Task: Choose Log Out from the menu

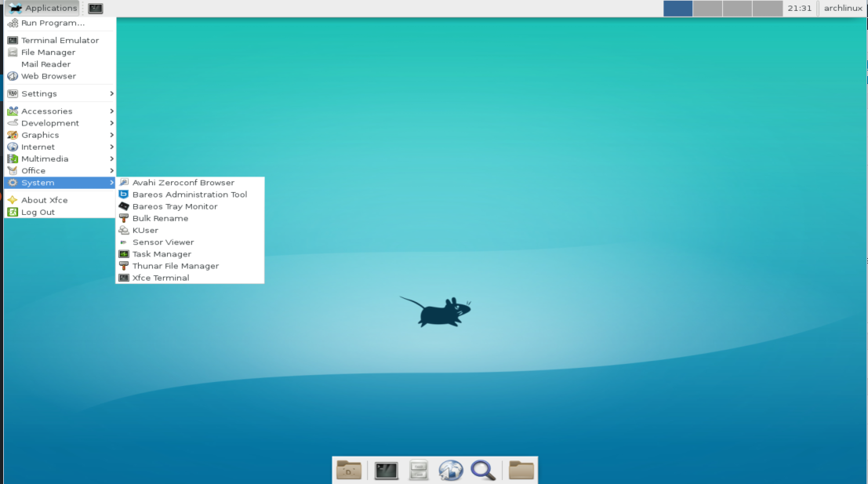Action: pos(60,212)
